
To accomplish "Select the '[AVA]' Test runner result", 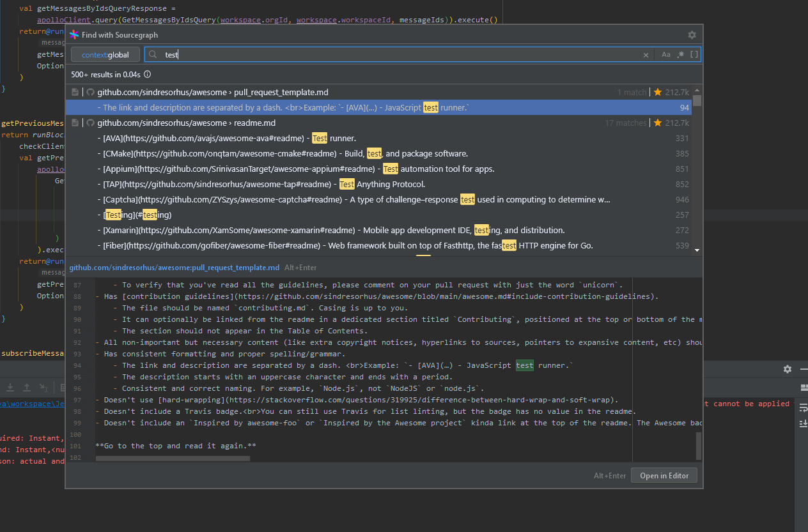I will (x=379, y=138).
